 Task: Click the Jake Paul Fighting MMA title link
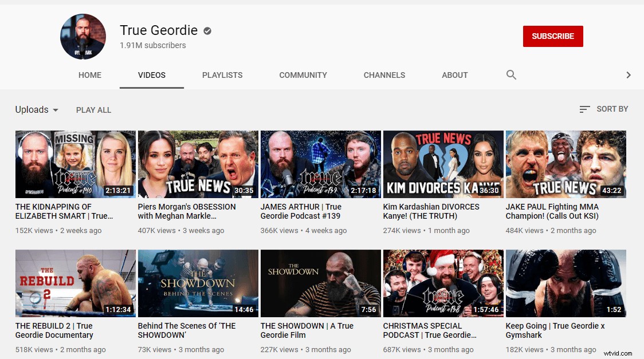pos(552,211)
